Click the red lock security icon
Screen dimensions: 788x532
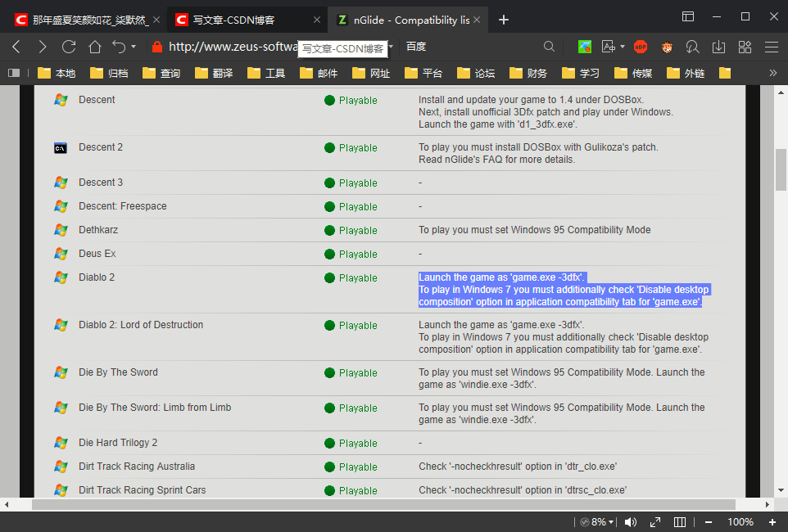(157, 47)
